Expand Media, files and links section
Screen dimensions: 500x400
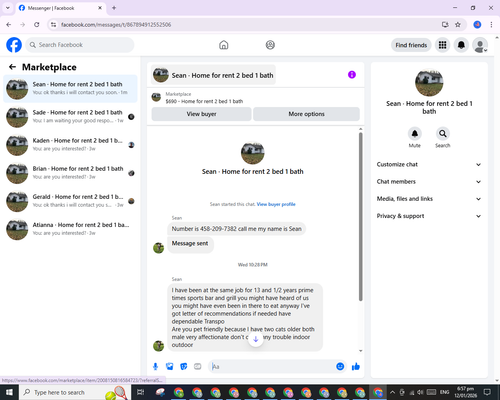[x=429, y=199]
